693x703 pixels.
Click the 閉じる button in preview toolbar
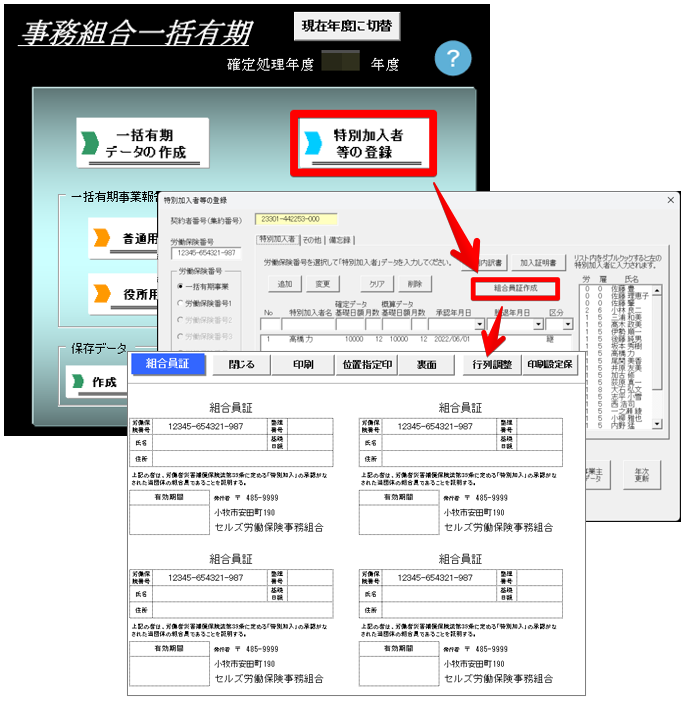pyautogui.click(x=242, y=365)
